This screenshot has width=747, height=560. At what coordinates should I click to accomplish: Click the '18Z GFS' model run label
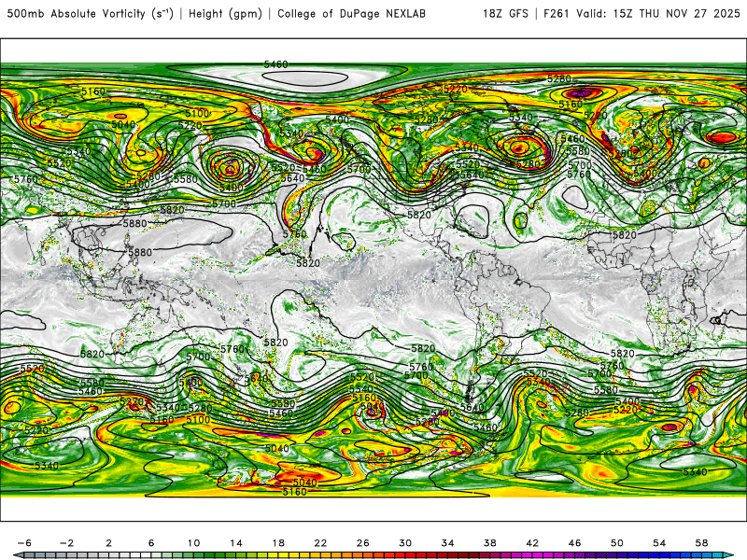click(505, 14)
